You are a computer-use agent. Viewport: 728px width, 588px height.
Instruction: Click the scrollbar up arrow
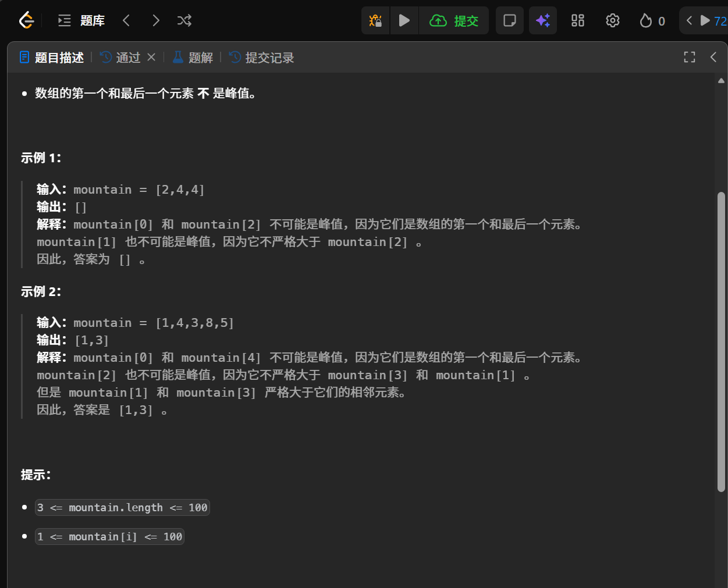coord(722,81)
